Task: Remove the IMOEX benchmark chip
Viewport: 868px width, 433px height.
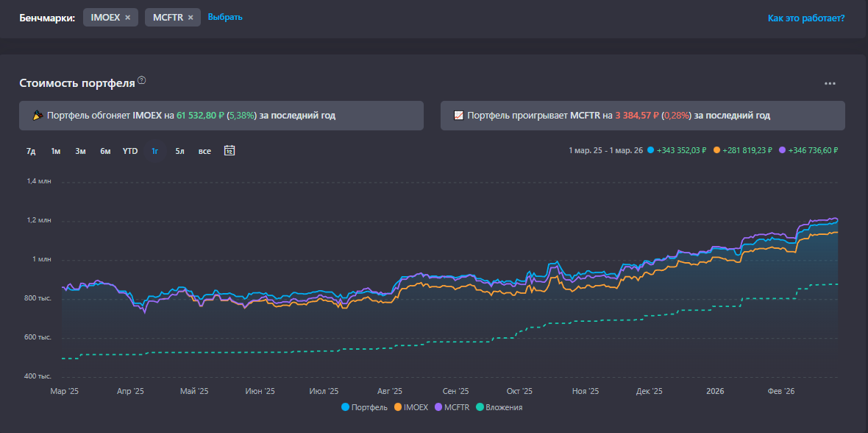Action: [128, 17]
